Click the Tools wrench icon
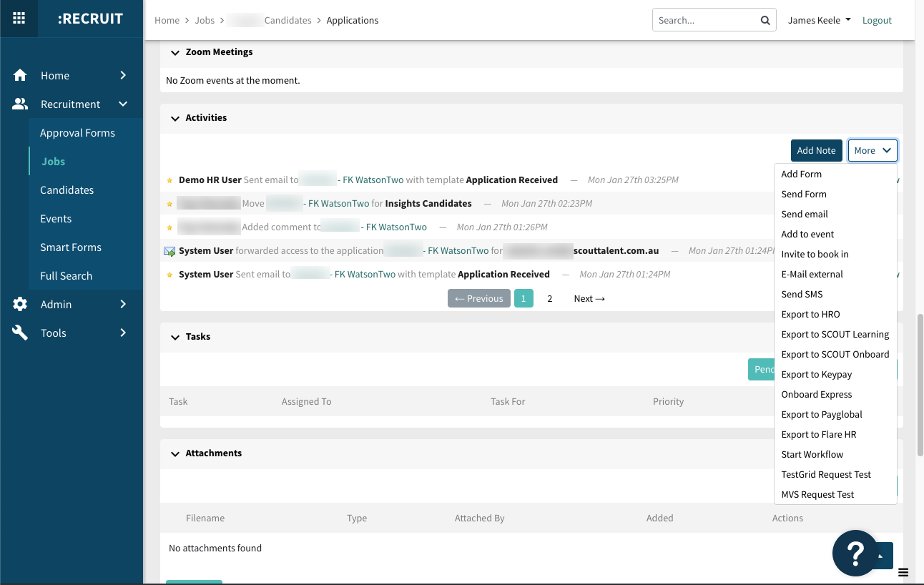Viewport: 924px width, 585px height. pyautogui.click(x=20, y=333)
